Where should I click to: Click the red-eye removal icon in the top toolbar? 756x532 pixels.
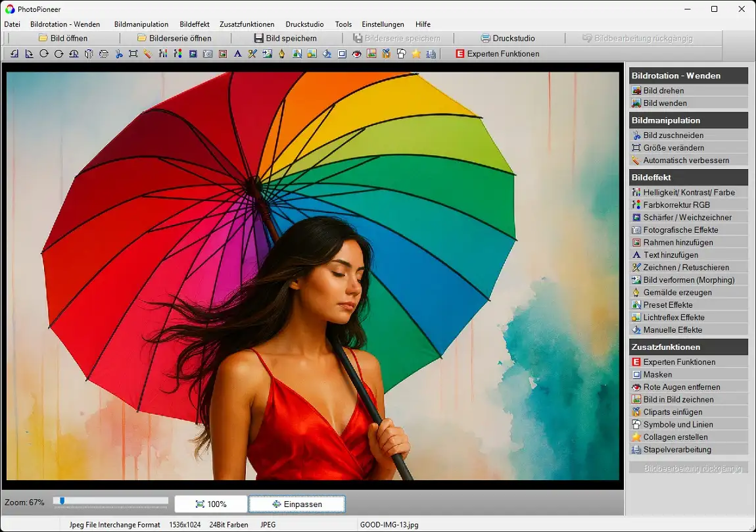(x=356, y=54)
